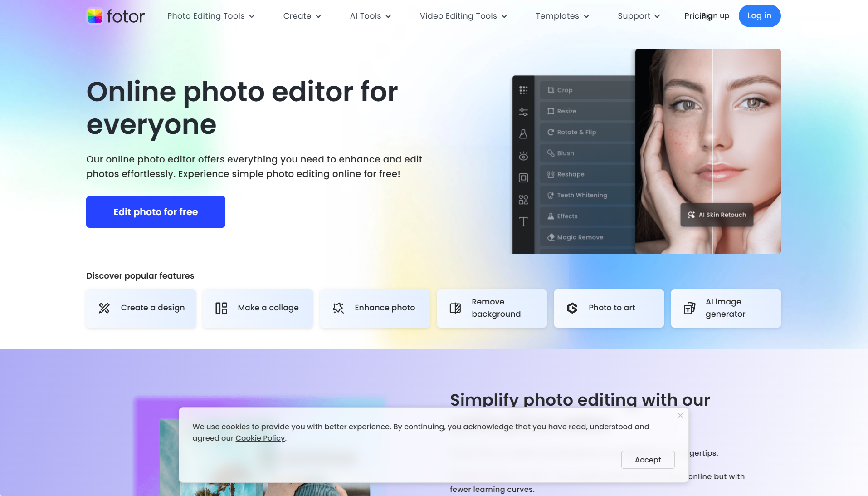
Task: Click the icon on Photo to art card
Action: pyautogui.click(x=572, y=308)
